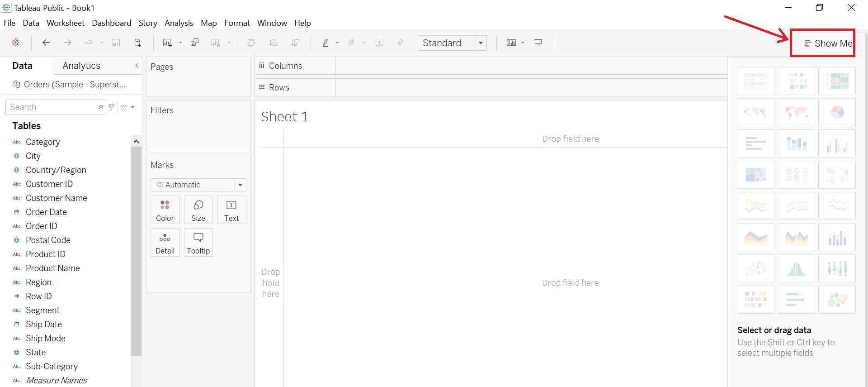
Task: Open the Clear Sheet dropdown arrow
Action: [x=229, y=43]
